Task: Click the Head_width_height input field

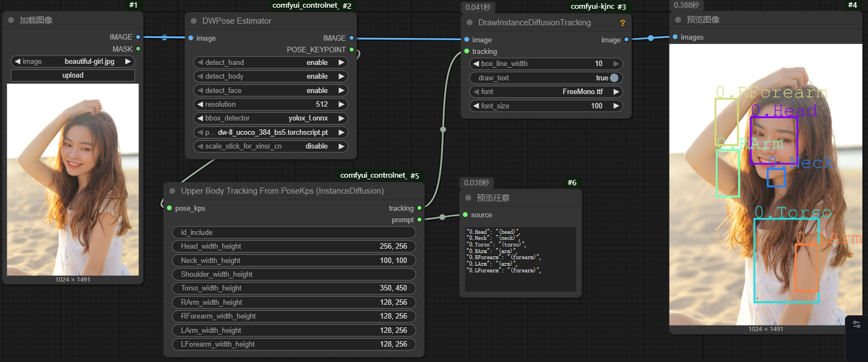Action: tap(294, 246)
